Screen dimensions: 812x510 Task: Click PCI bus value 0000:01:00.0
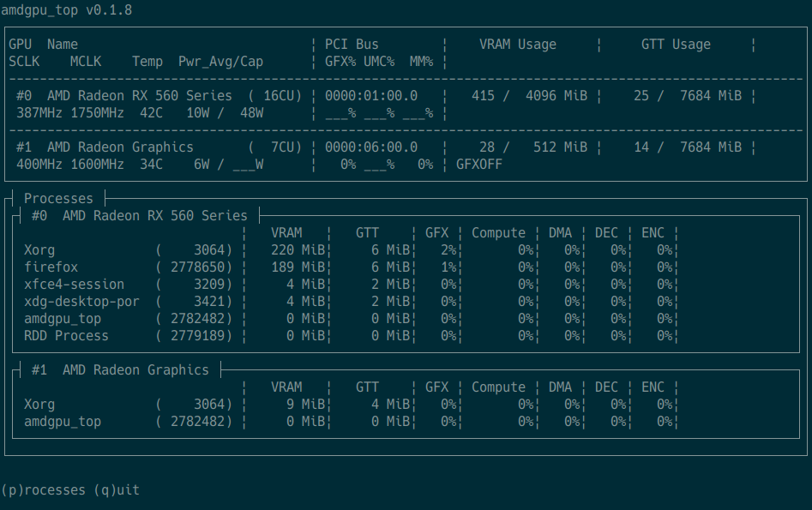pos(370,96)
